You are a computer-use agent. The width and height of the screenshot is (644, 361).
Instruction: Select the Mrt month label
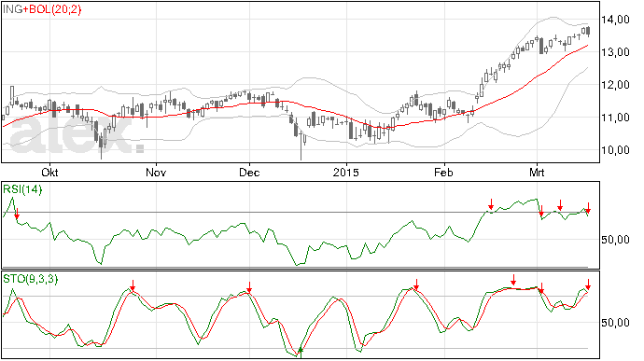pyautogui.click(x=537, y=172)
